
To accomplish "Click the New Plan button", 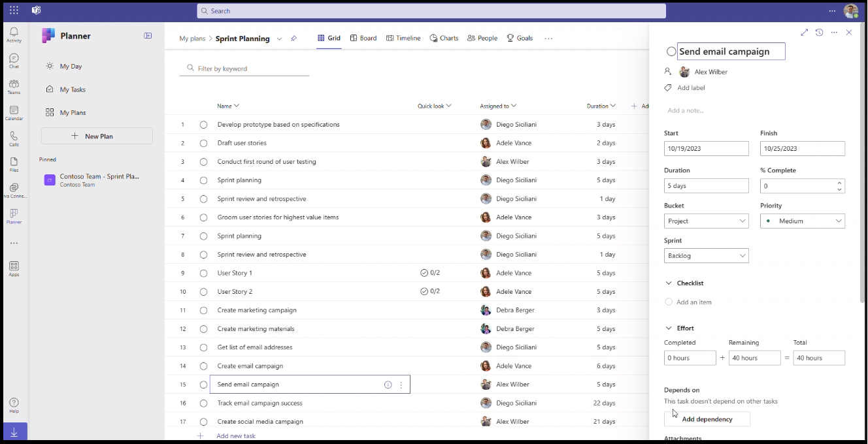I will point(97,136).
